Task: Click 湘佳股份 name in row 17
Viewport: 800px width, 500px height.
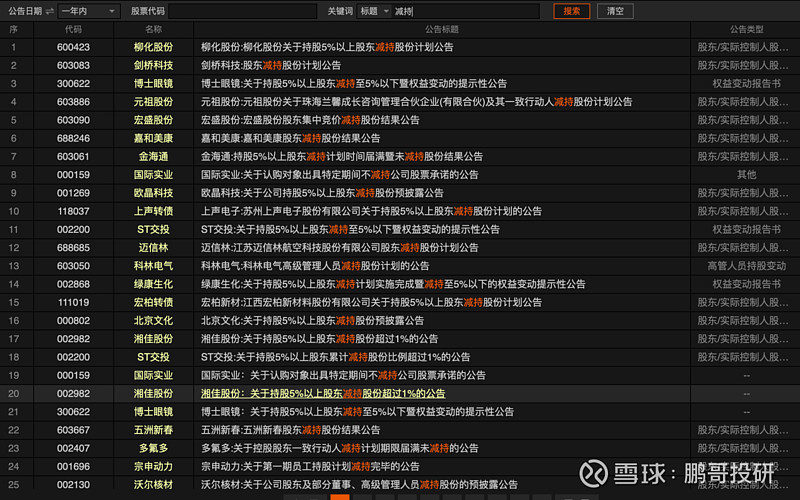Action: (154, 339)
